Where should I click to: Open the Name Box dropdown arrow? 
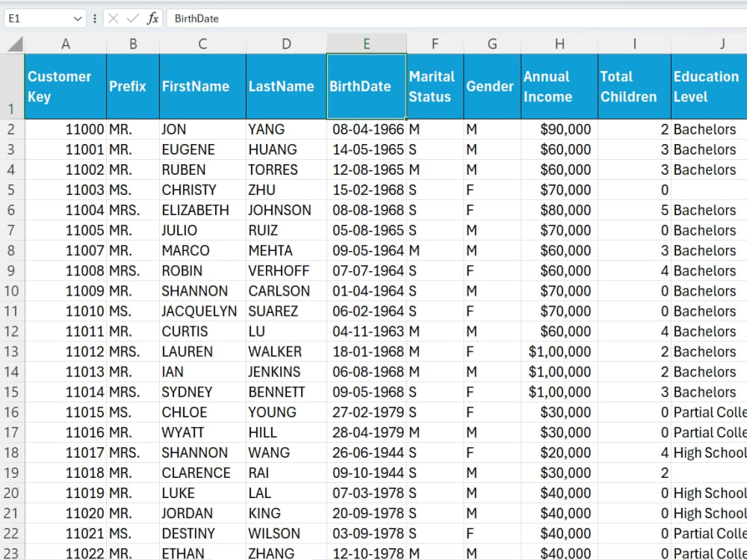pos(77,19)
